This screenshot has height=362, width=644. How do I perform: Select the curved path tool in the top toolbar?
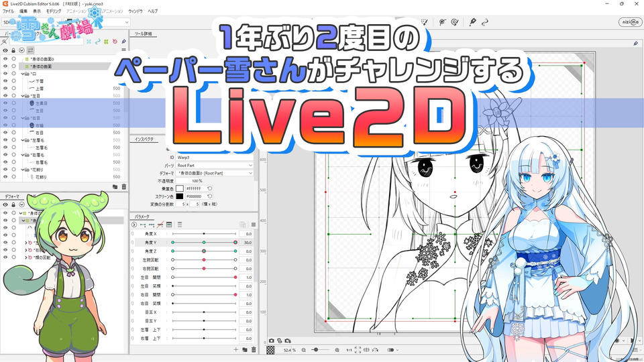point(485,21)
